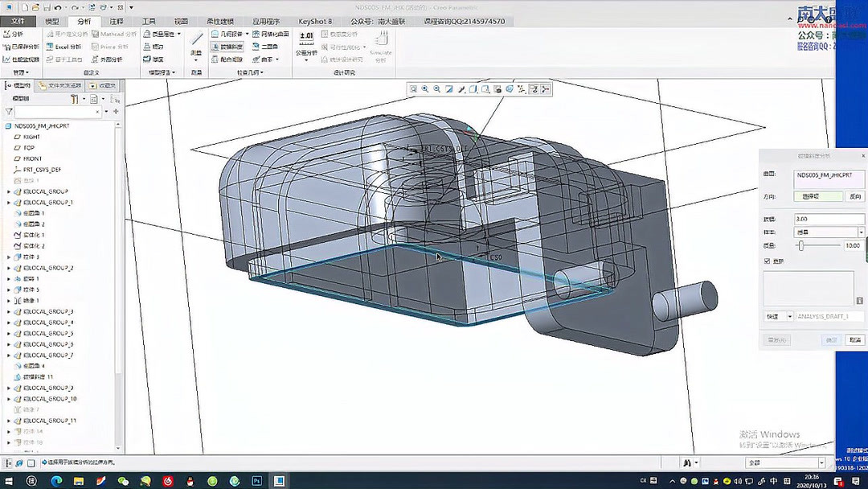Click the sample quality slider handle
Viewport: 868px width, 489px height.
click(x=800, y=244)
